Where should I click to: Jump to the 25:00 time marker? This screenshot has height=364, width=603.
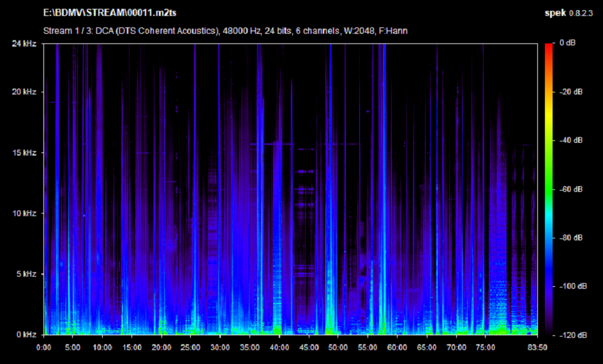[x=191, y=347]
